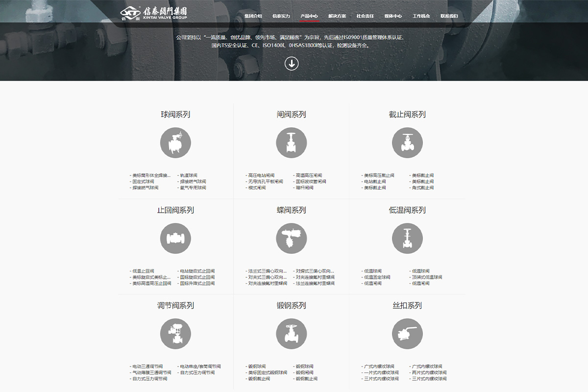
Task: Open the 低温止回阀 product link
Action: tap(143, 271)
